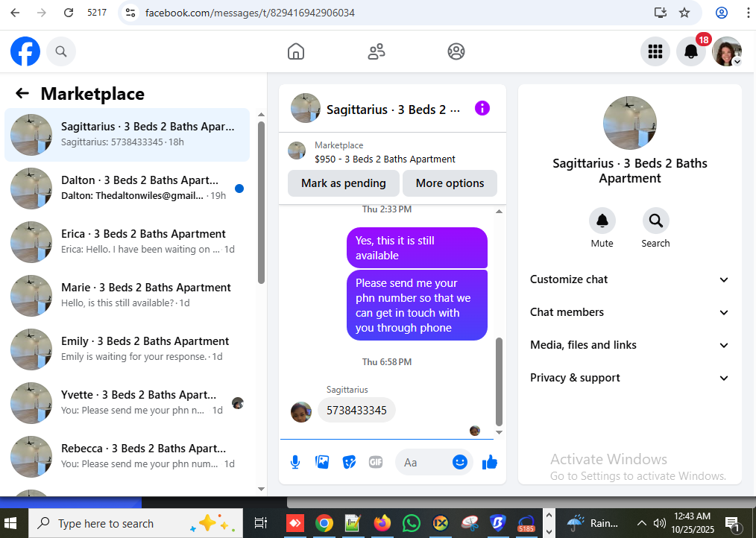Expand Media, files and links section
756x538 pixels.
point(630,345)
